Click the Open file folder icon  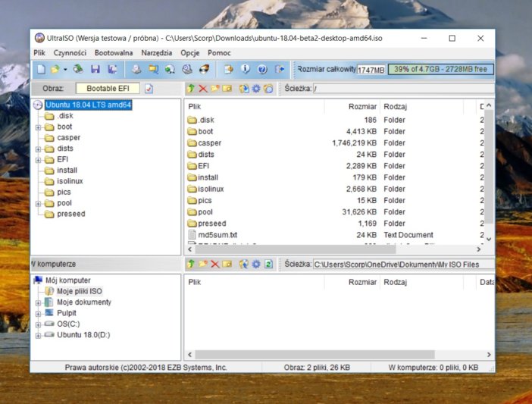[55, 69]
